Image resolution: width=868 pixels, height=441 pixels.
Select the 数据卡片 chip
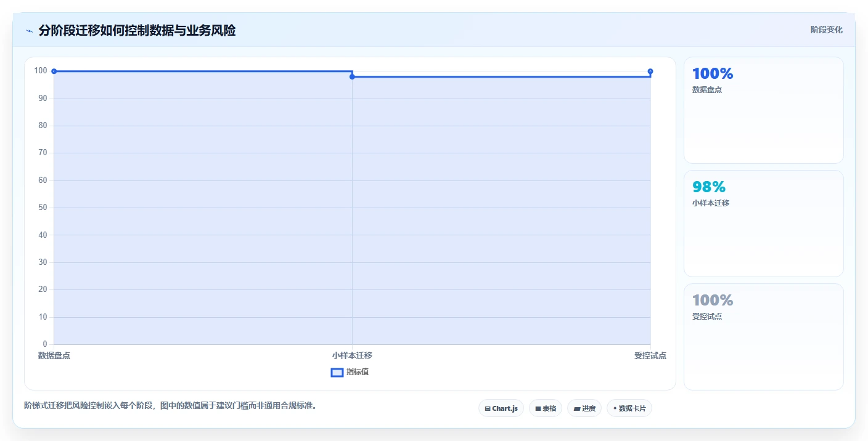click(629, 408)
